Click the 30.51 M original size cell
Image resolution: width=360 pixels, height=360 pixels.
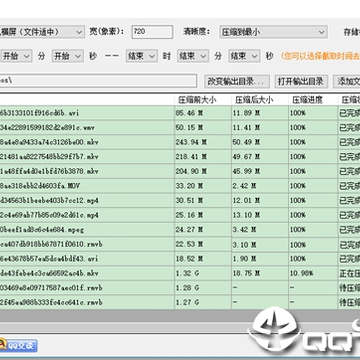coord(203,201)
